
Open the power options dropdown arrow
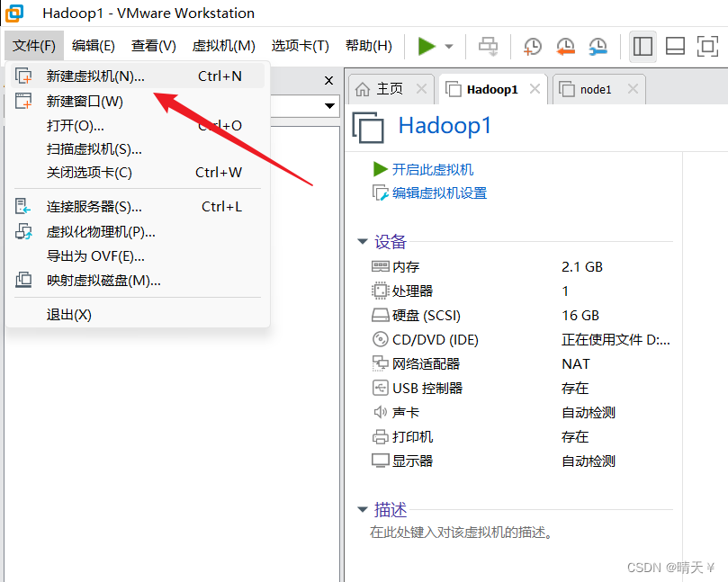point(448,47)
